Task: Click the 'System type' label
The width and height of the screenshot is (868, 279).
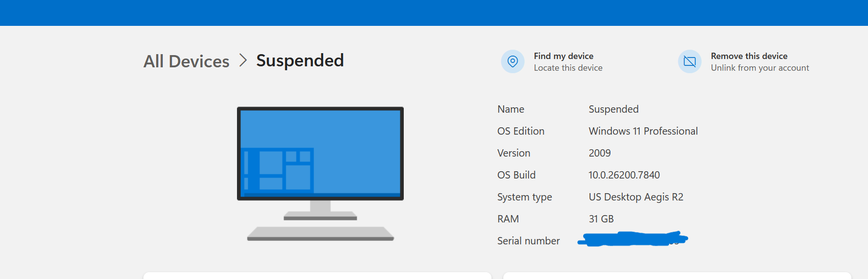Action: pyautogui.click(x=525, y=197)
